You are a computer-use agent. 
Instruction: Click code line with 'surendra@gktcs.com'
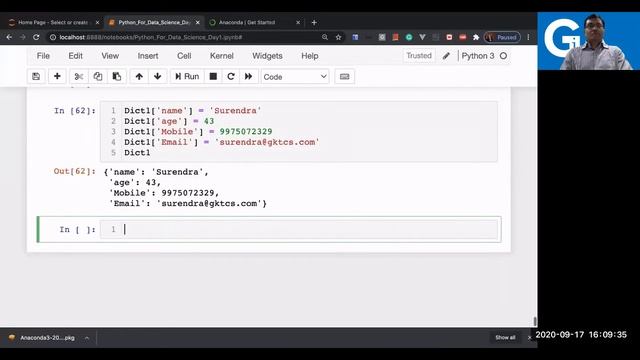222,142
